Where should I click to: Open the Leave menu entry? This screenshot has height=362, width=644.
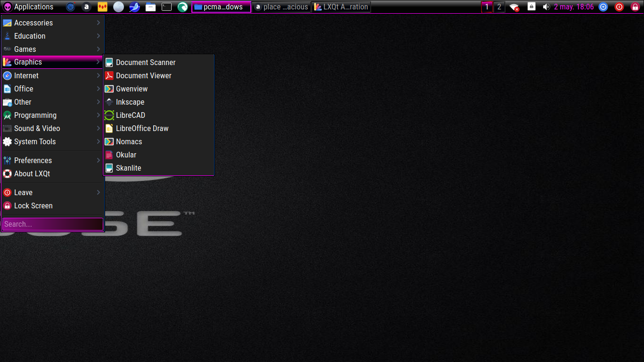coord(52,192)
